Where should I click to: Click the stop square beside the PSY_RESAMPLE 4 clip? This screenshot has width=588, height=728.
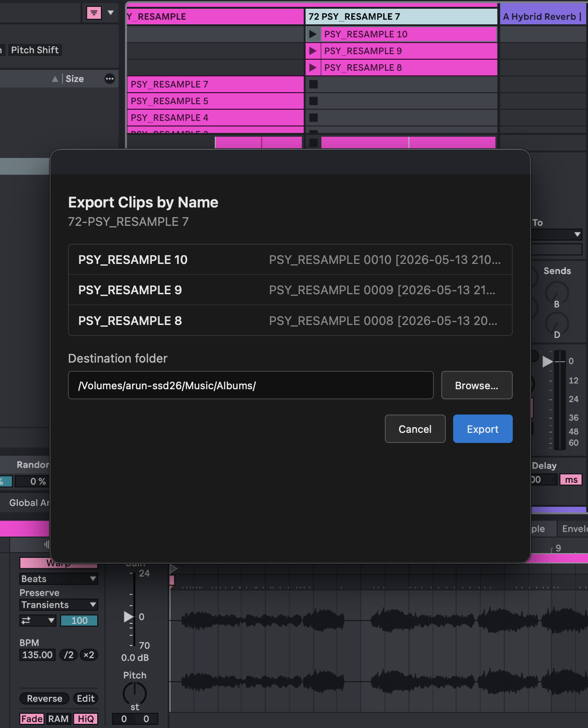[x=313, y=118]
